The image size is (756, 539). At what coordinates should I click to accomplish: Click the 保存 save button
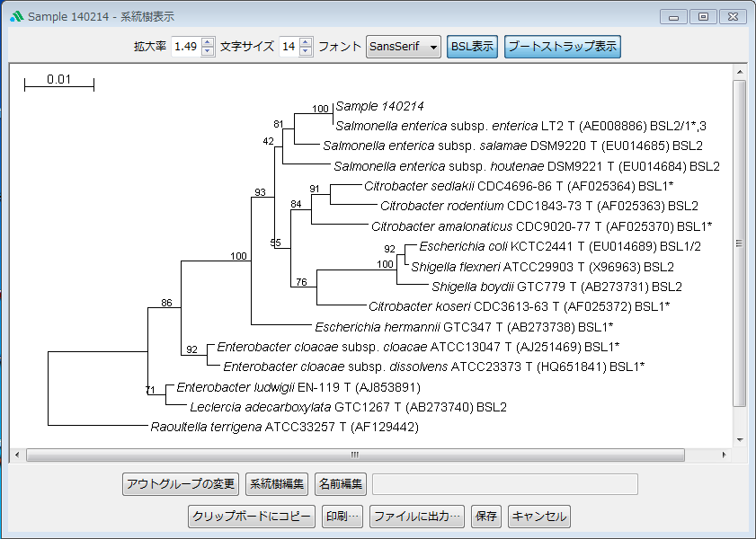point(485,517)
